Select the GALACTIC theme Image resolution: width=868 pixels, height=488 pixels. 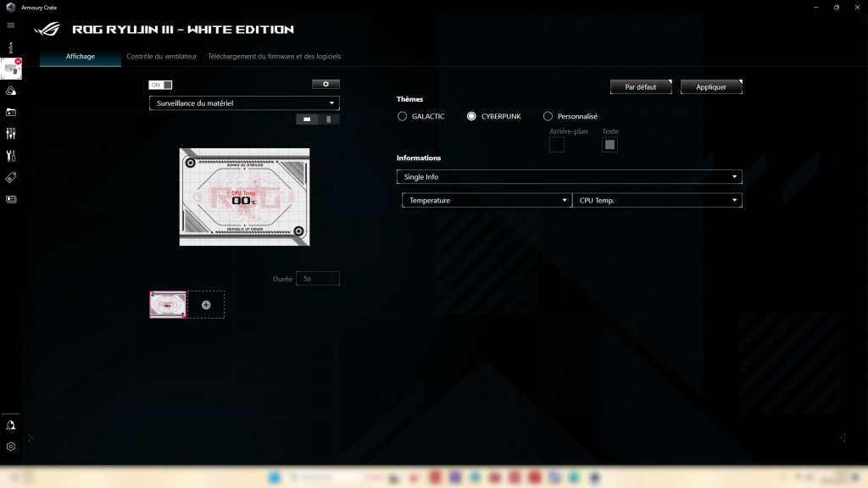pyautogui.click(x=402, y=116)
